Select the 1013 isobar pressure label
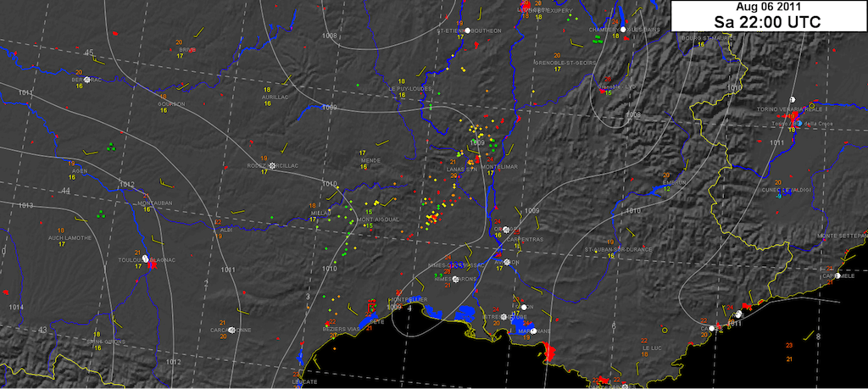The image size is (868, 389). click(x=26, y=205)
